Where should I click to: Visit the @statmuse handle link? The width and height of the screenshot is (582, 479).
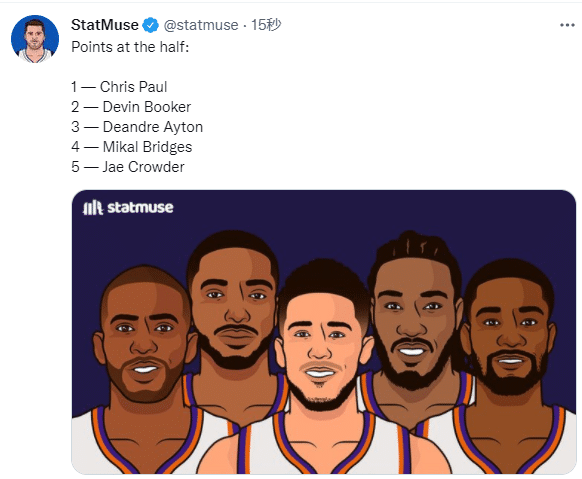(x=201, y=25)
